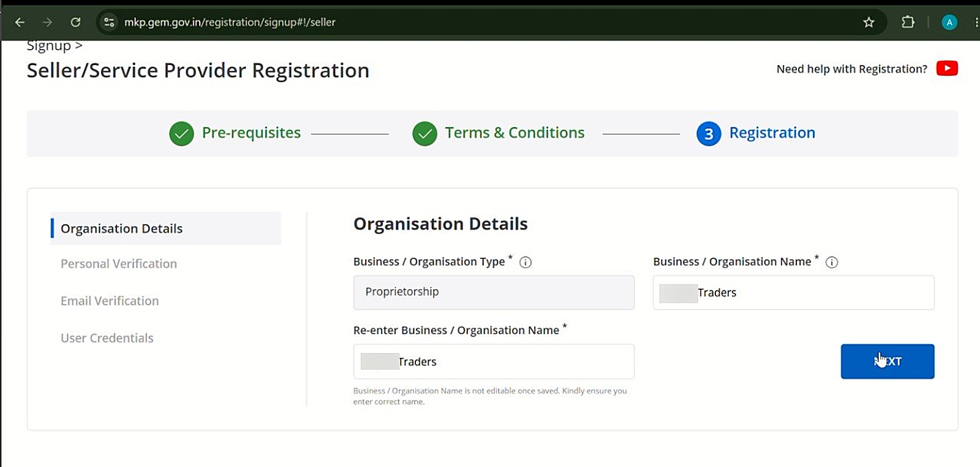The image size is (980, 467).
Task: Open the browser extensions puzzle icon
Action: point(908,22)
